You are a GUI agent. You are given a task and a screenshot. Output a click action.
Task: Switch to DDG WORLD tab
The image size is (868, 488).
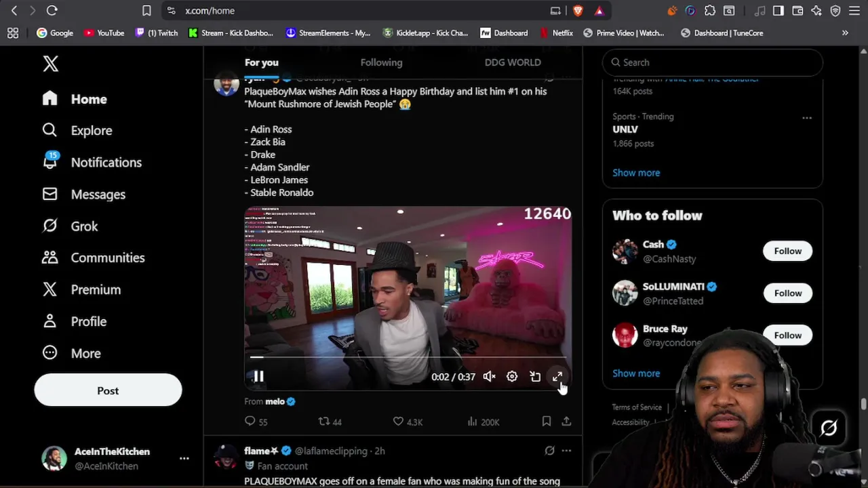click(x=513, y=62)
